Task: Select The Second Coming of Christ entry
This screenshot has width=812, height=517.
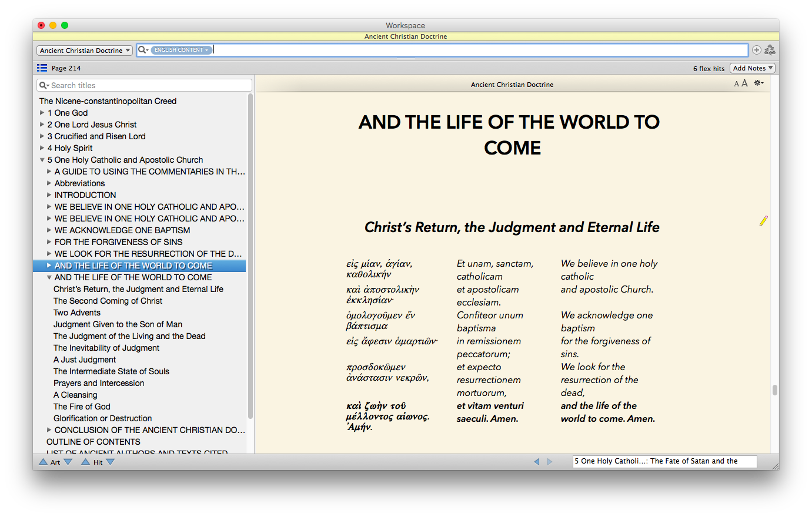Action: pos(108,301)
